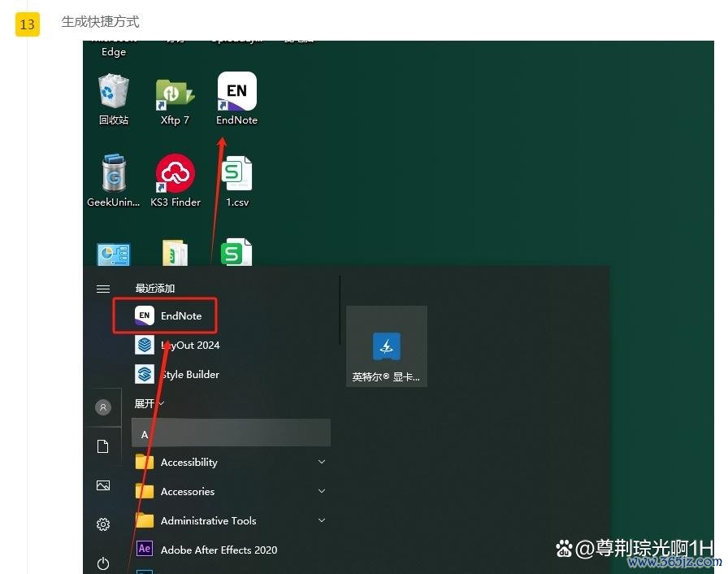Image resolution: width=728 pixels, height=574 pixels.
Task: Expand the Administrative Tools folder
Action: [x=232, y=520]
